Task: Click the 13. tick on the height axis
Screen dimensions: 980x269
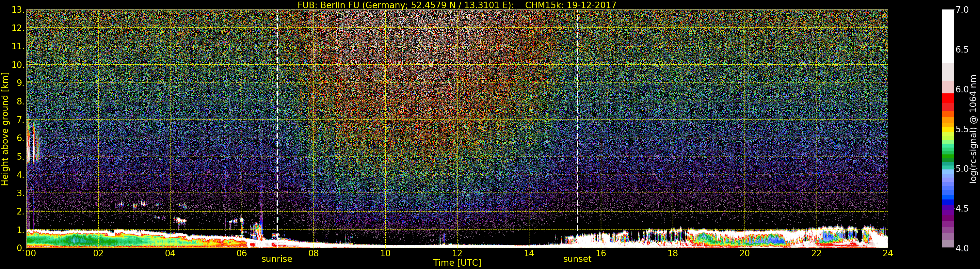Action: pyautogui.click(x=18, y=10)
